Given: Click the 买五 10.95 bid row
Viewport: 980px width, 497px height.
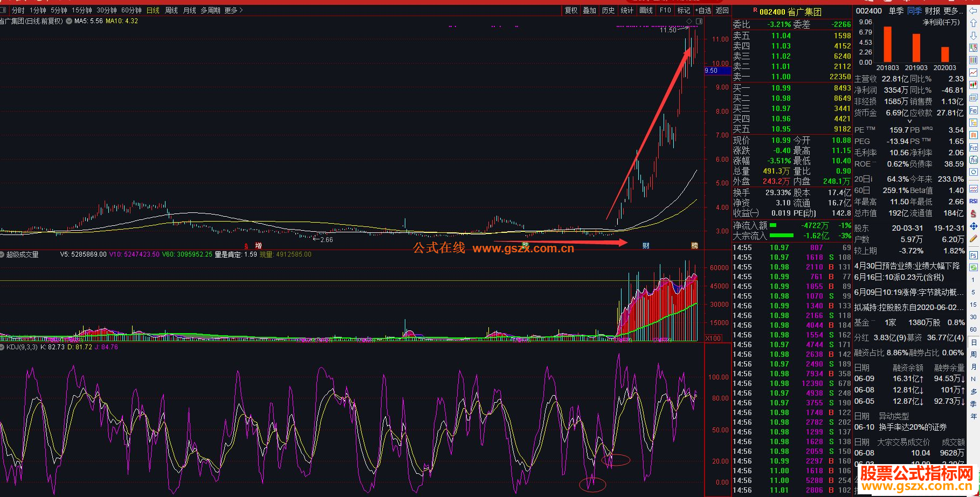Looking at the screenshot, I should [x=792, y=129].
